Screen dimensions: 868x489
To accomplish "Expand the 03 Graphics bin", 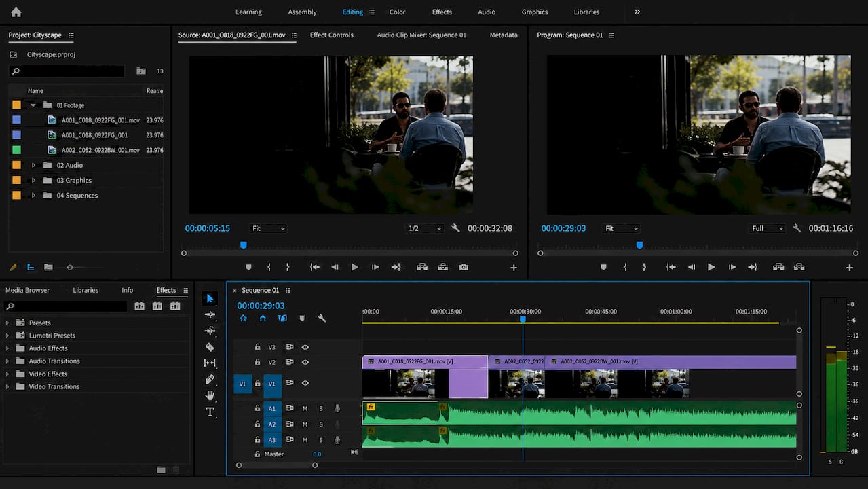I will pyautogui.click(x=33, y=180).
